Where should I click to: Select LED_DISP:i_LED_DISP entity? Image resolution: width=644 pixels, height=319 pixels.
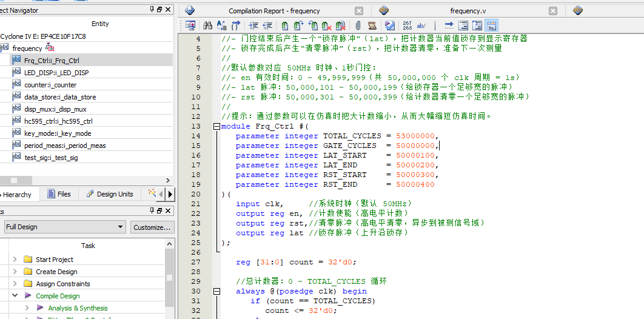coord(56,73)
